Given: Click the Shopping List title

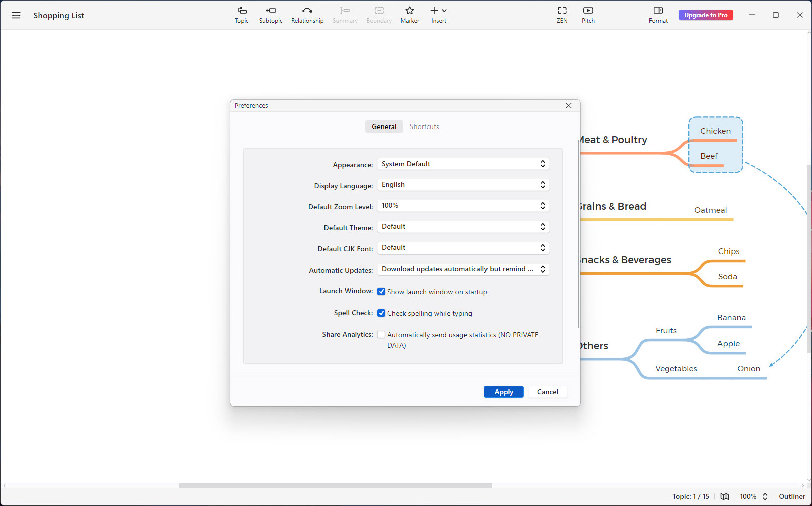Looking at the screenshot, I should (59, 15).
